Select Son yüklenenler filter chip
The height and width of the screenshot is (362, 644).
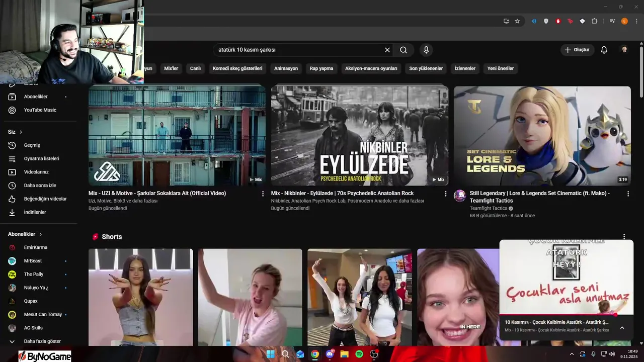click(426, 68)
